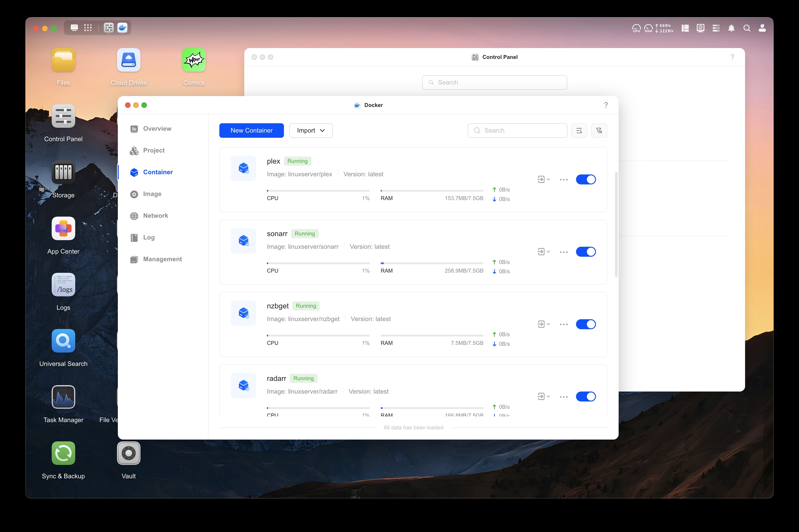Screen dimensions: 799x532
Task: Open the sort options in container list
Action: [579, 130]
